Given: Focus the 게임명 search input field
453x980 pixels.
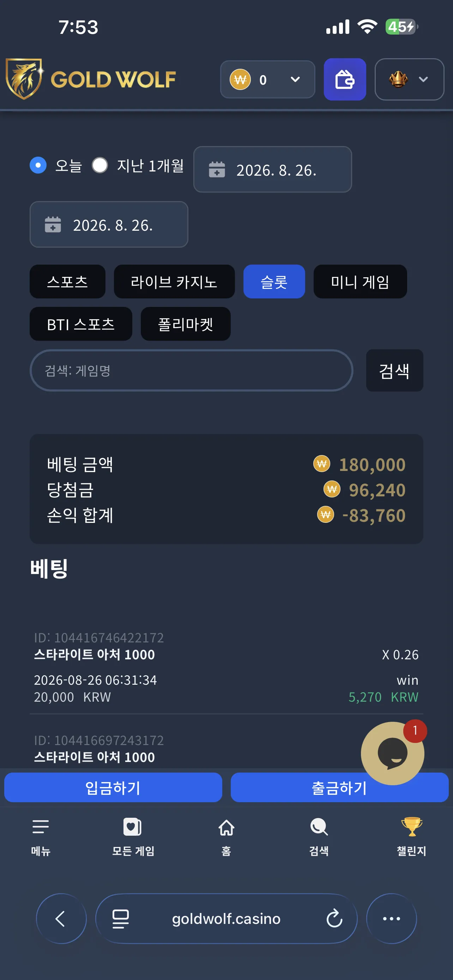Looking at the screenshot, I should point(191,370).
